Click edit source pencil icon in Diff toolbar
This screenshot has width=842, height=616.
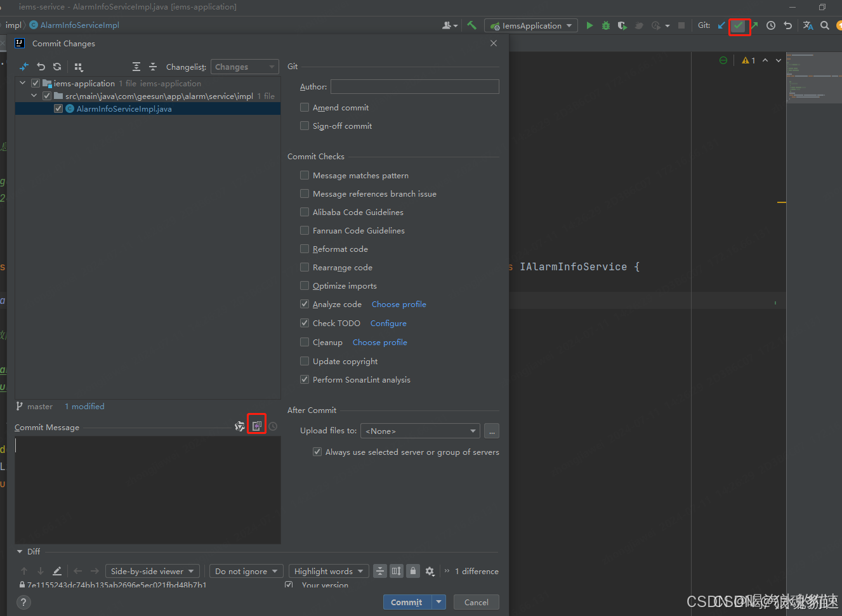57,571
